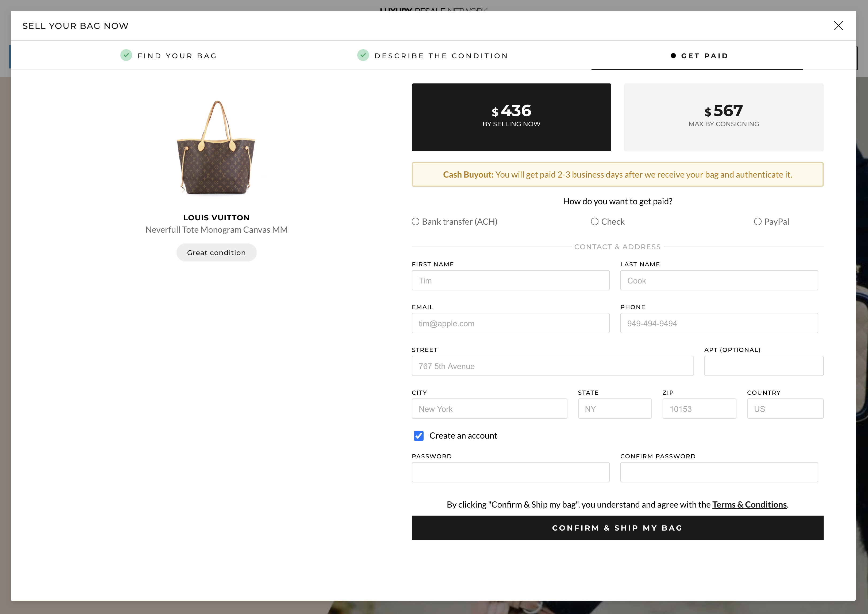Focus the Confirm Password field
The width and height of the screenshot is (868, 614).
click(x=719, y=472)
